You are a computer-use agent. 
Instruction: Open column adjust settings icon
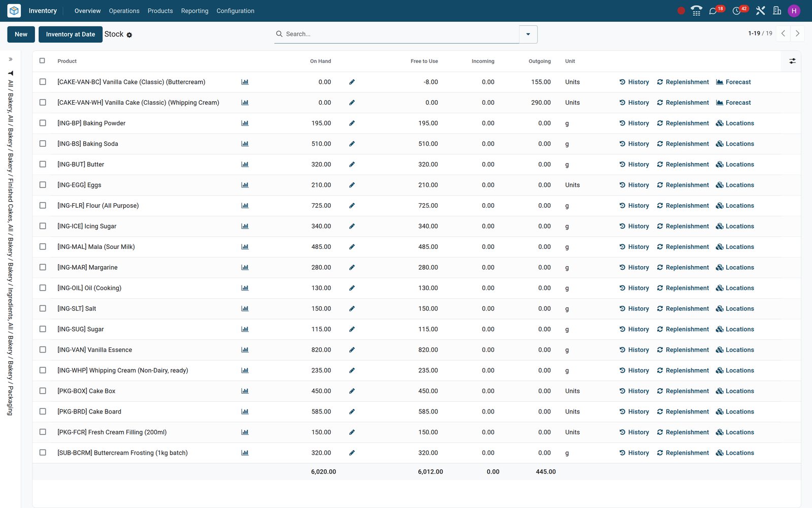pyautogui.click(x=792, y=61)
